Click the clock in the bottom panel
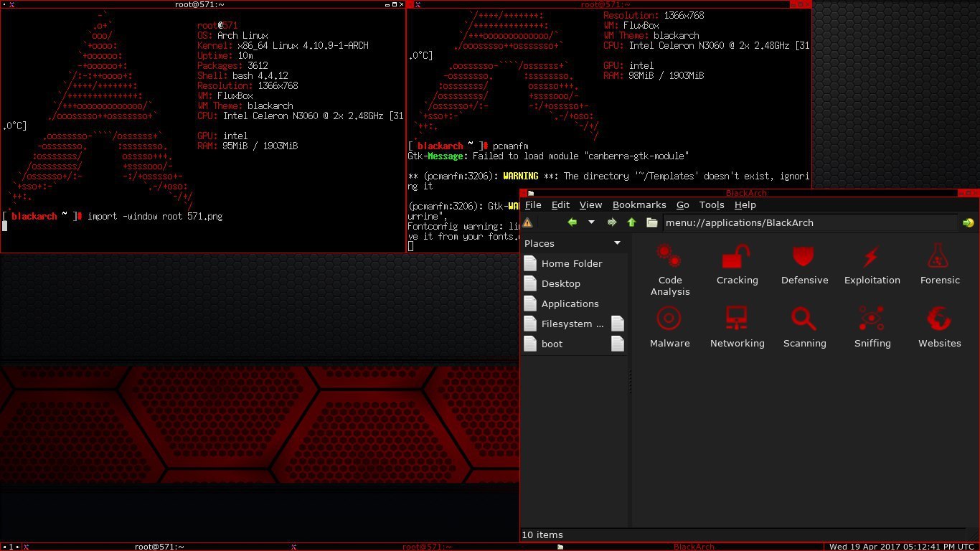980x551 pixels. (x=902, y=547)
